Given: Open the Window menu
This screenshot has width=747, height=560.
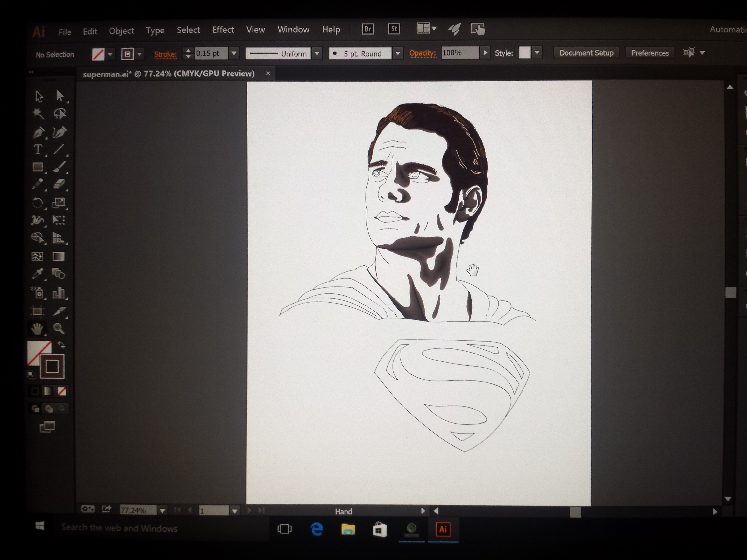Looking at the screenshot, I should coord(293,29).
